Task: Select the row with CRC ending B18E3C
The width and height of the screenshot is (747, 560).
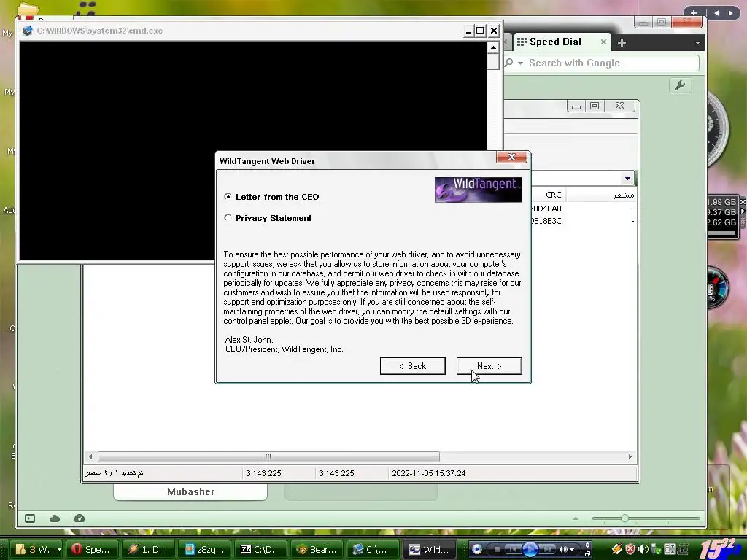Action: [584, 221]
